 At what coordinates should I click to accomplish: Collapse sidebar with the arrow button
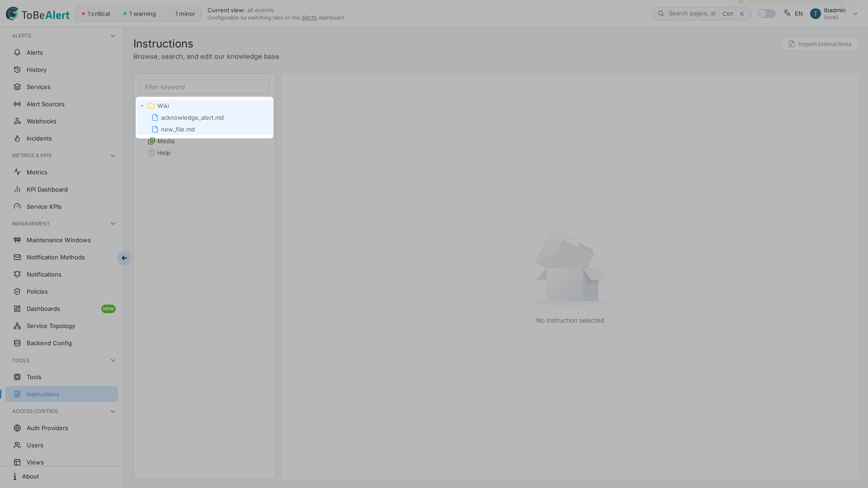(124, 258)
